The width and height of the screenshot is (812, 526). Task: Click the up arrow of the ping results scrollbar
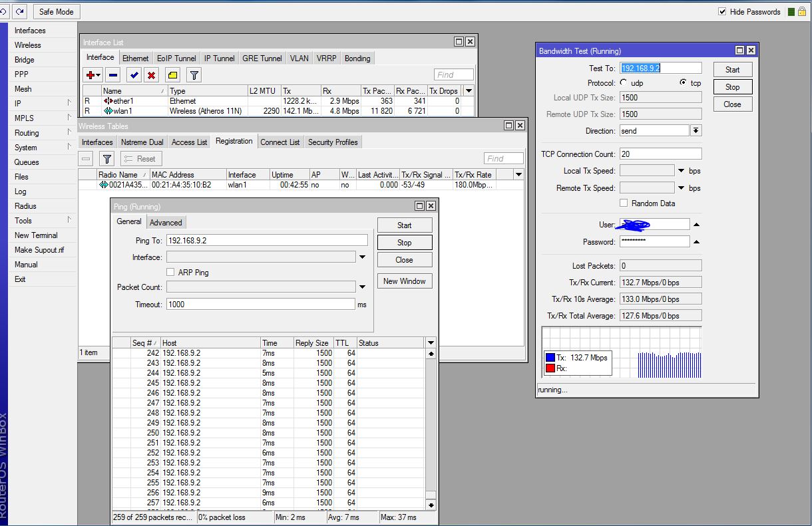tap(431, 353)
